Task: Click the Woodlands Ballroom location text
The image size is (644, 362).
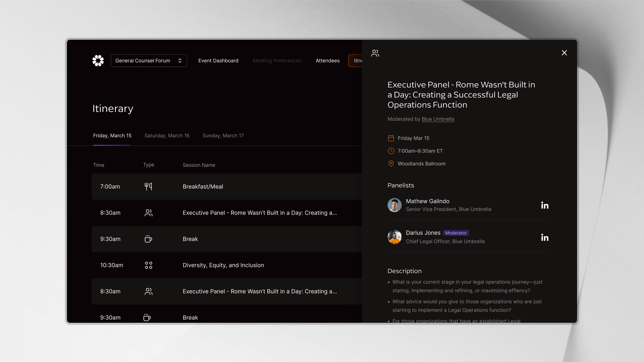Action: click(x=422, y=164)
